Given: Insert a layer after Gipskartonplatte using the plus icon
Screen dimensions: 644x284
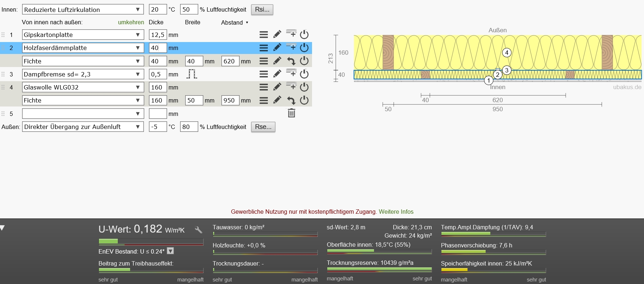Looking at the screenshot, I should point(291,34).
